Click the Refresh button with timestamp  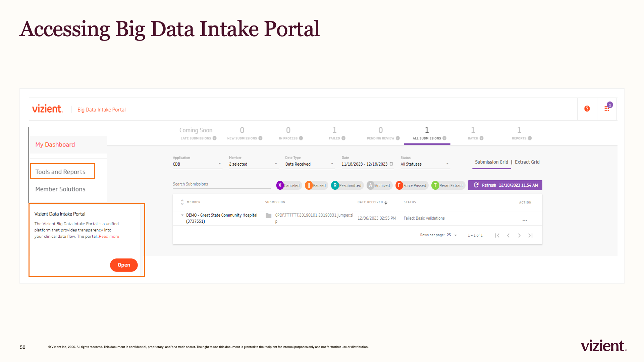(x=505, y=185)
